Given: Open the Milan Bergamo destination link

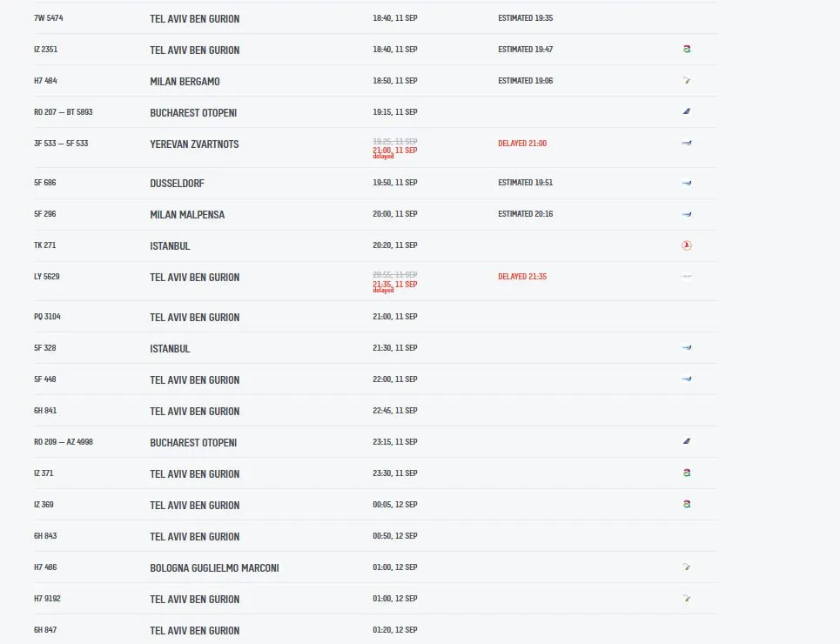Looking at the screenshot, I should pos(185,82).
